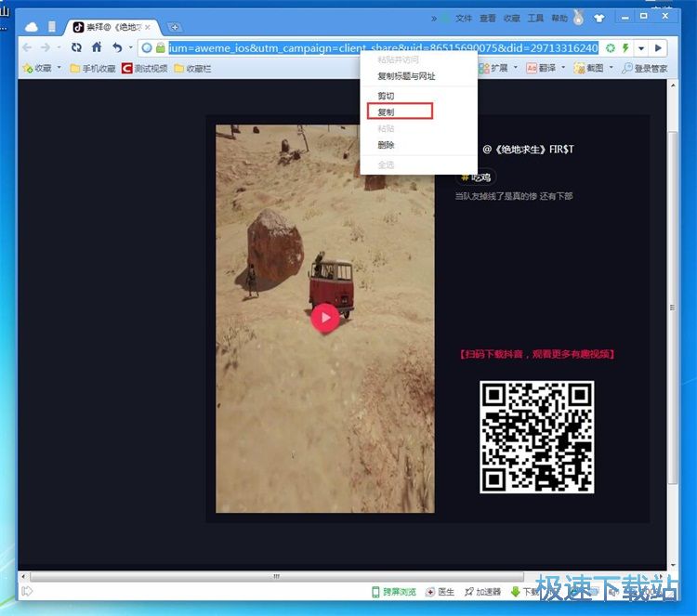Click the go arrow at the end of the address bar
The width and height of the screenshot is (697, 616).
coord(658,48)
